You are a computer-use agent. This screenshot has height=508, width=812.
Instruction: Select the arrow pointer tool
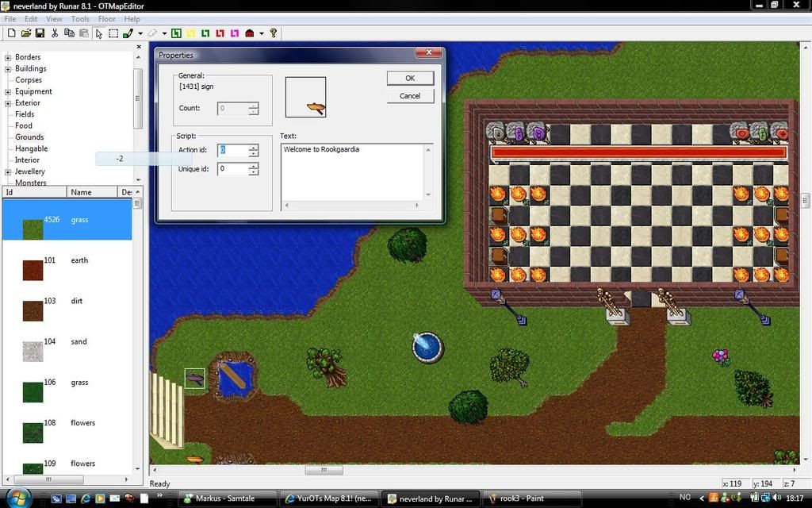tap(99, 33)
